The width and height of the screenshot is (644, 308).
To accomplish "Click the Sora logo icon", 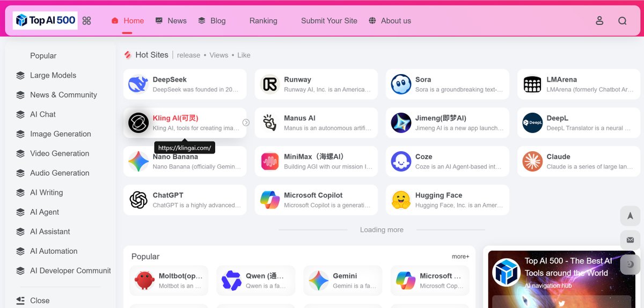I will 401,84.
